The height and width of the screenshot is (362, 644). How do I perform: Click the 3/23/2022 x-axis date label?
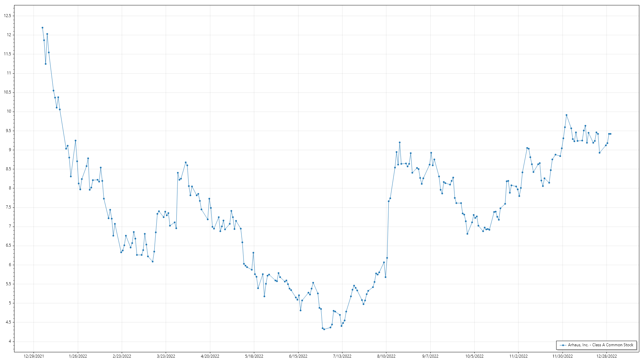click(166, 356)
